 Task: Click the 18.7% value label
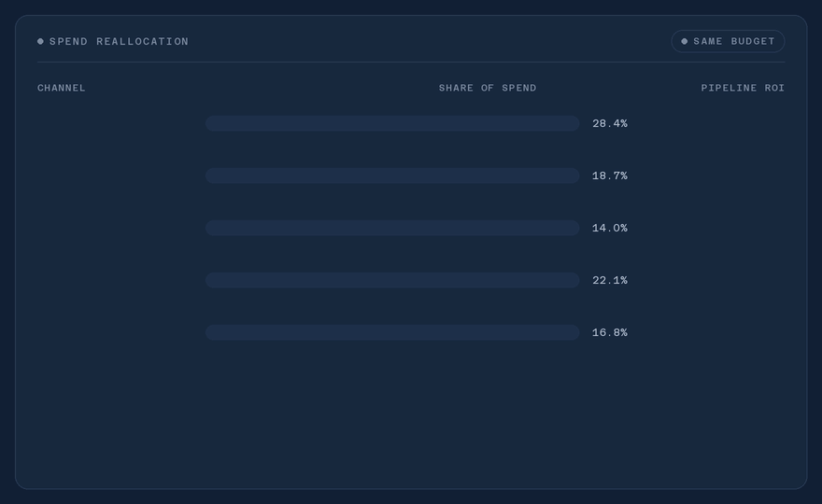[x=610, y=176]
